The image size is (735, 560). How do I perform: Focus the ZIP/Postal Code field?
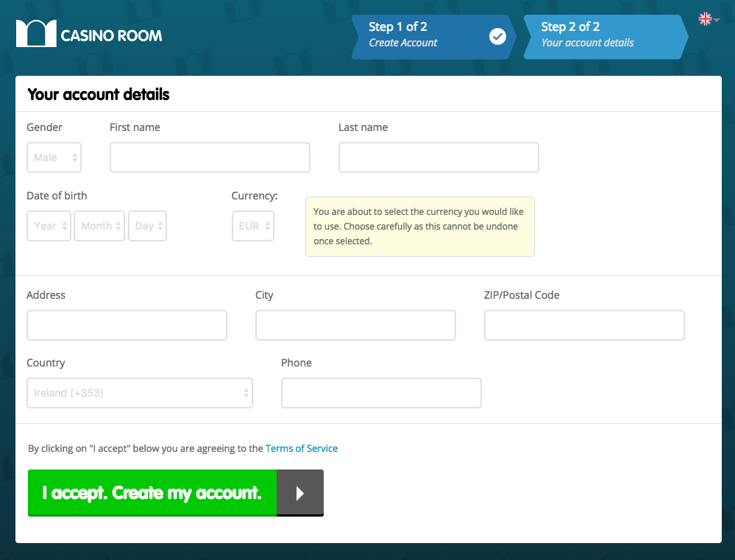point(584,325)
